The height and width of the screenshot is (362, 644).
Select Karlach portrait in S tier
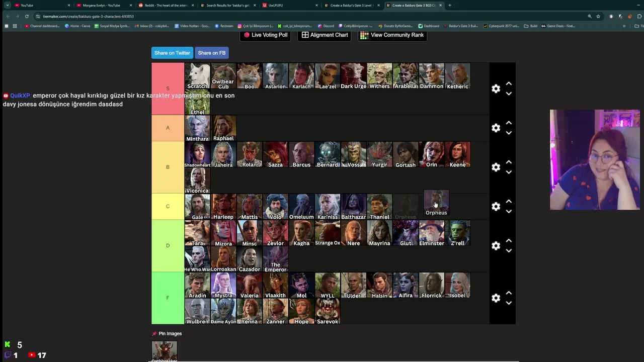point(301,76)
